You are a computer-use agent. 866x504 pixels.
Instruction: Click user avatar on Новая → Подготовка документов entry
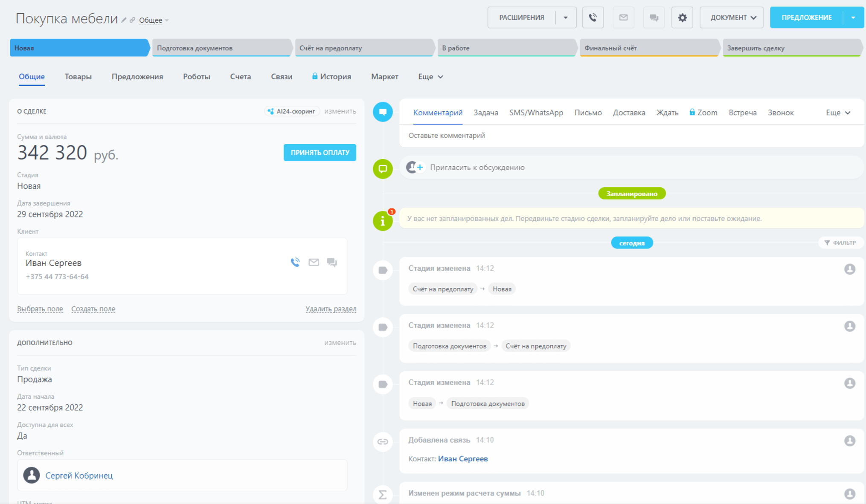849,383
